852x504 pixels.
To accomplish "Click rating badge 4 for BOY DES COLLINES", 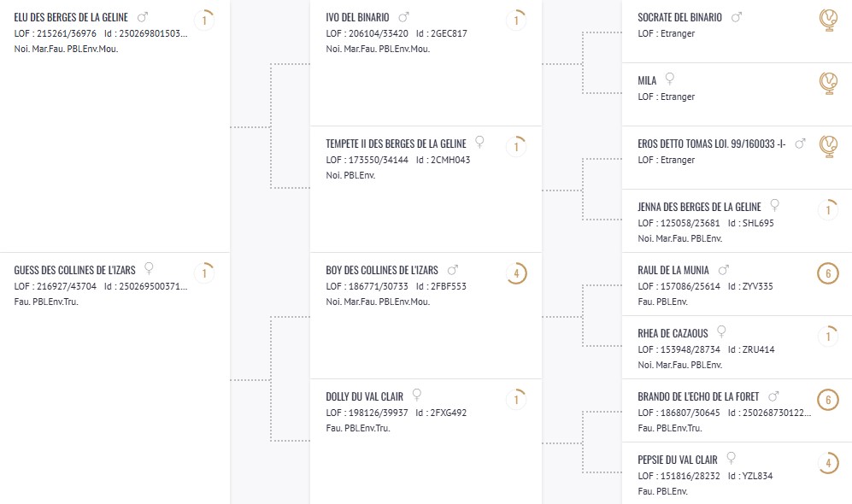I will [x=516, y=273].
